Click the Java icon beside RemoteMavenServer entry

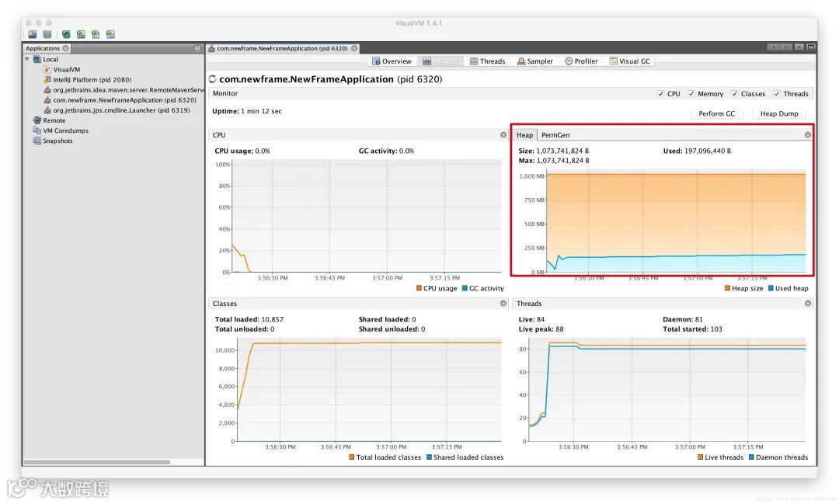(47, 90)
